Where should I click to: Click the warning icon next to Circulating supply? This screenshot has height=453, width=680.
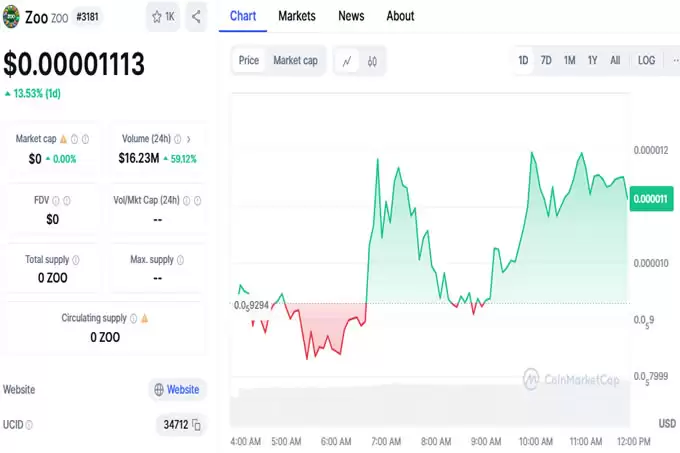145,318
